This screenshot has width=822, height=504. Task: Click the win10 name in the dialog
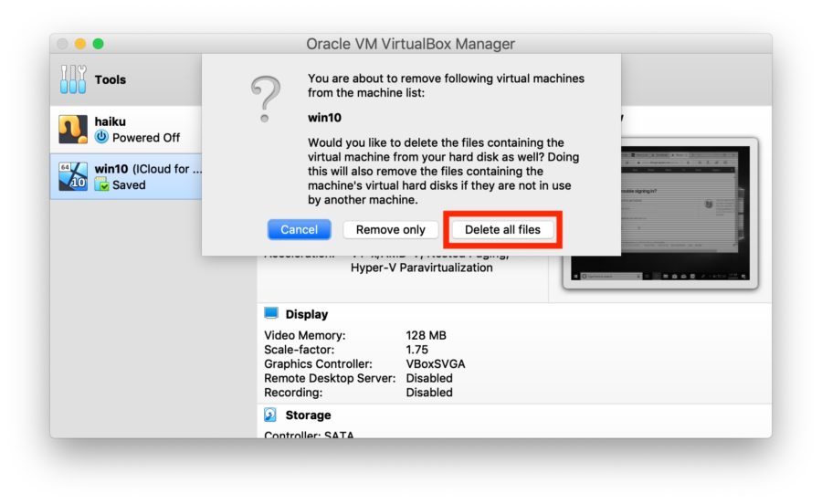[x=324, y=118]
